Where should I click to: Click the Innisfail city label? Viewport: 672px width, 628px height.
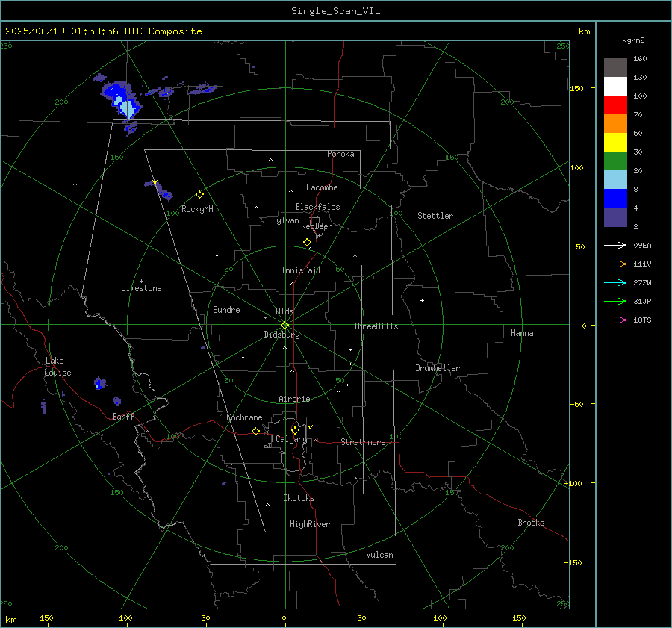(x=301, y=270)
